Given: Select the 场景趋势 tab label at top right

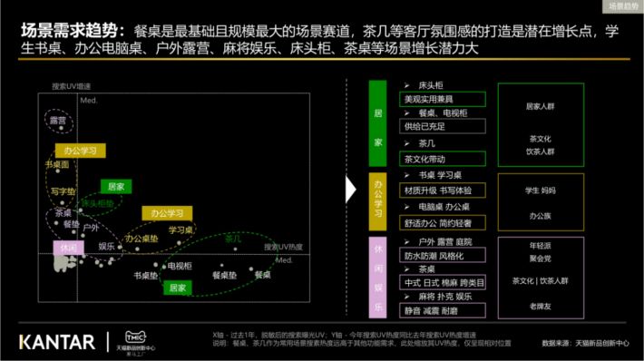Looking at the screenshot, I should tap(622, 6).
